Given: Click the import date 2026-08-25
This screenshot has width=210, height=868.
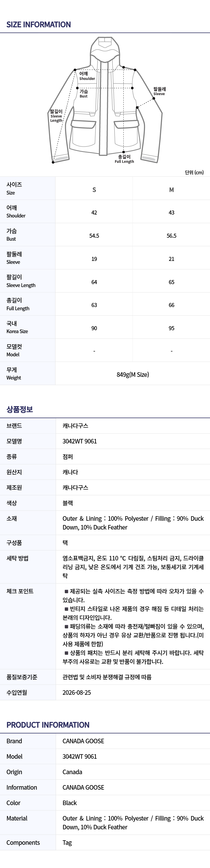Looking at the screenshot, I should pyautogui.click(x=76, y=693).
